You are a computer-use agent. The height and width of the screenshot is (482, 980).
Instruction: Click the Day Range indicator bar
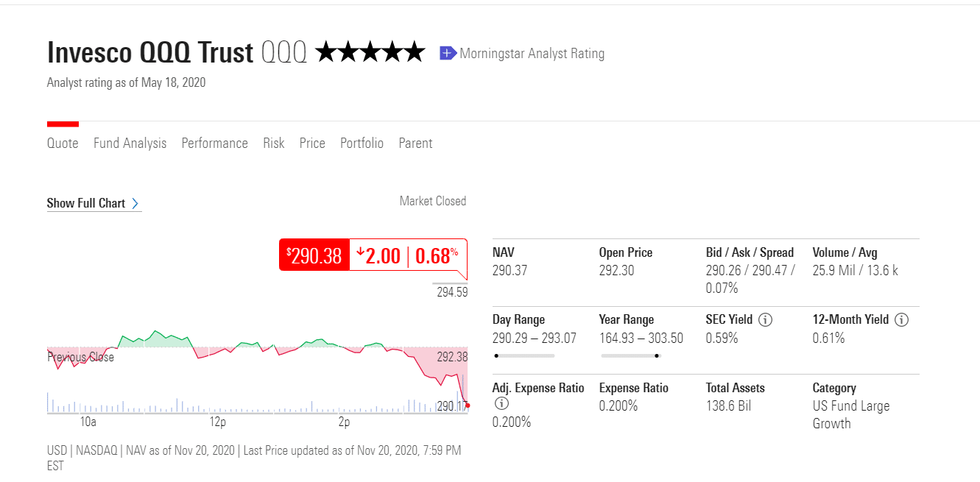click(x=524, y=355)
